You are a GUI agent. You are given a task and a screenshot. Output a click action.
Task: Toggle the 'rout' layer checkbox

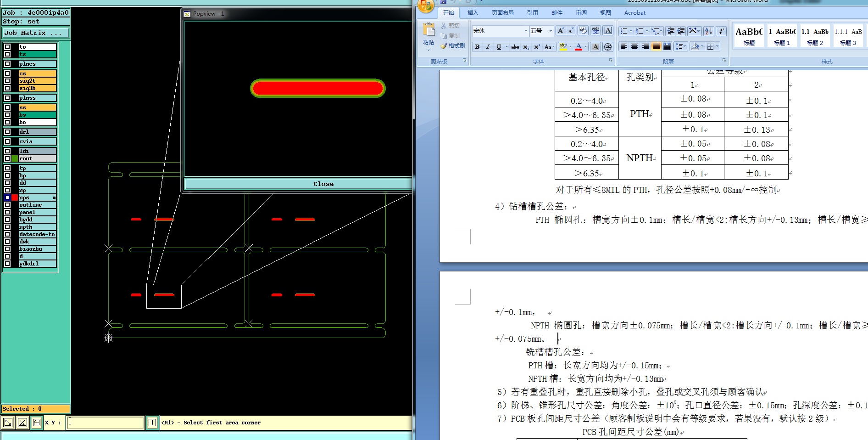(x=7, y=158)
